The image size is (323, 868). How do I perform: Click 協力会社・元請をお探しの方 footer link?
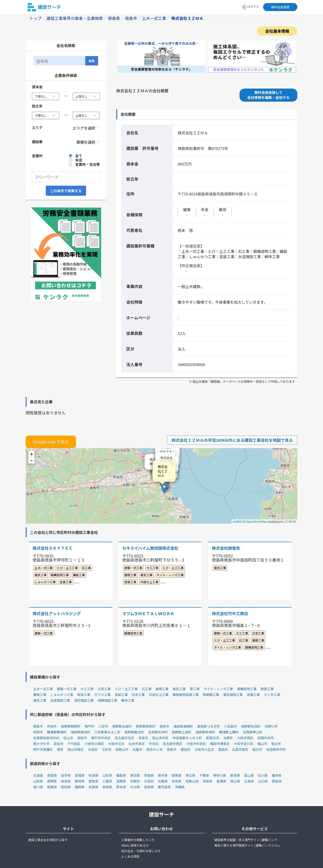(141, 851)
